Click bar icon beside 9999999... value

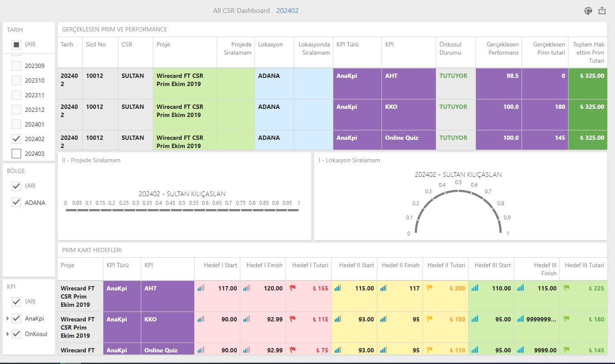(520, 319)
